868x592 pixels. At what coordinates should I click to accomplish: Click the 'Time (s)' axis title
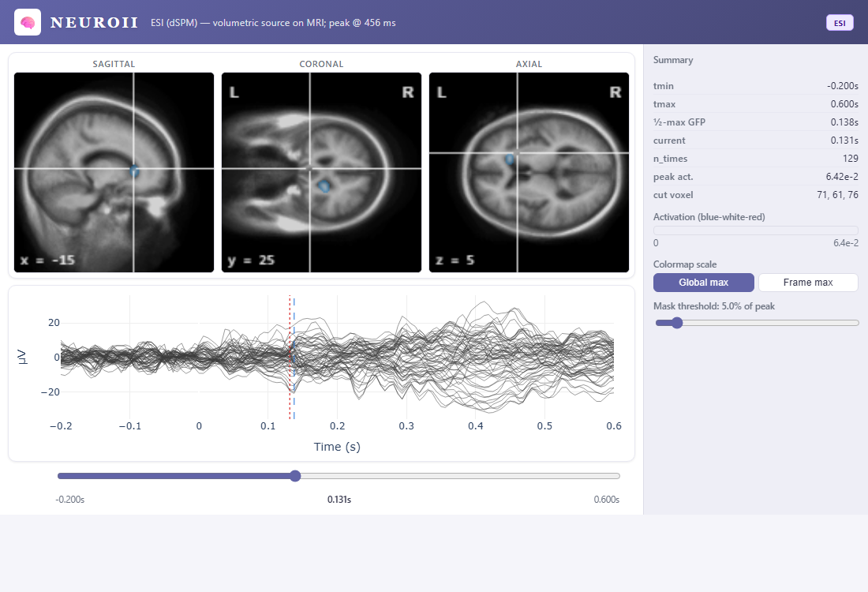[337, 446]
